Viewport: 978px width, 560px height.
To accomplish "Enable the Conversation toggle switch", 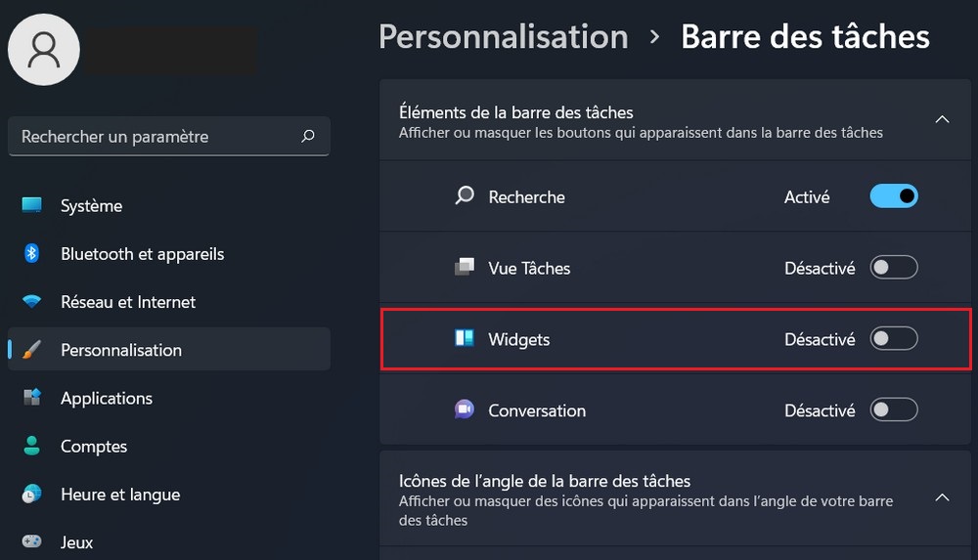I will point(894,410).
